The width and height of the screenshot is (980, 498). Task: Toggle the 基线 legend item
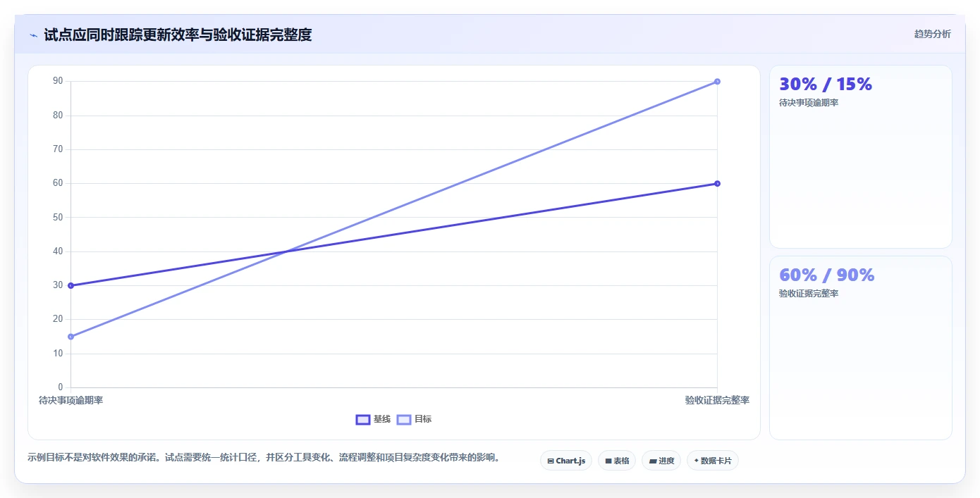373,419
